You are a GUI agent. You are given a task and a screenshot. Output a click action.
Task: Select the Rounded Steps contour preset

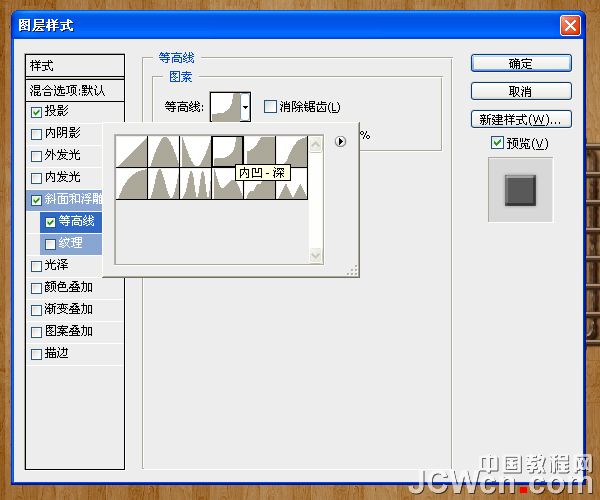(259, 184)
